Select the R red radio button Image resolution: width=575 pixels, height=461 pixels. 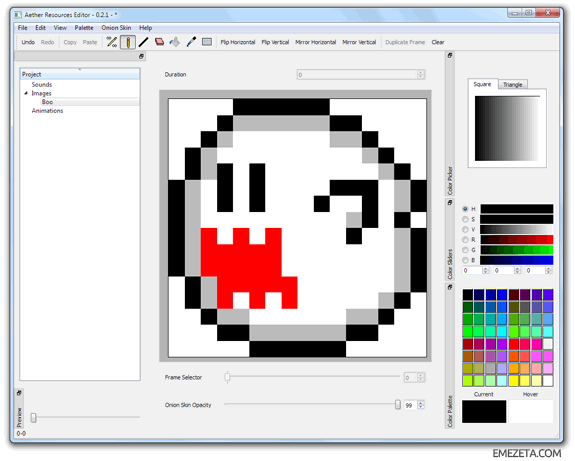point(465,239)
